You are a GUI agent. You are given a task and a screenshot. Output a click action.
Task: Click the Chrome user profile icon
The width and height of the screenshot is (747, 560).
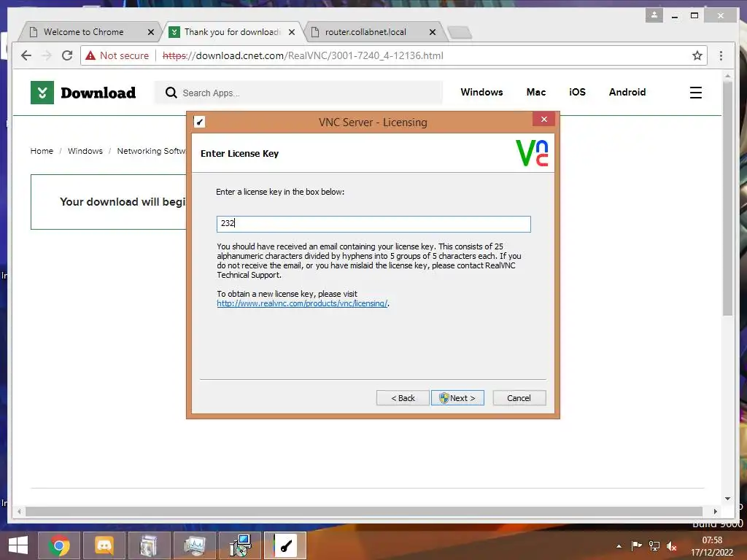[x=654, y=15]
